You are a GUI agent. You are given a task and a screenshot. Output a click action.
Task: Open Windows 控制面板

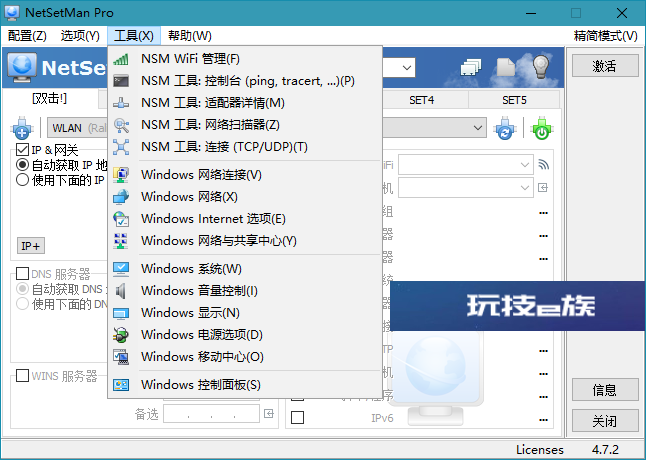[245, 385]
